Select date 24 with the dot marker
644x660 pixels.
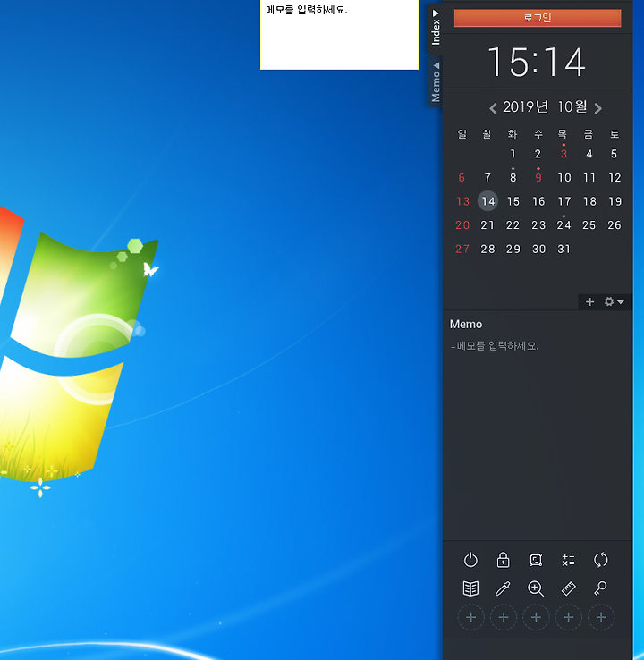pos(563,225)
